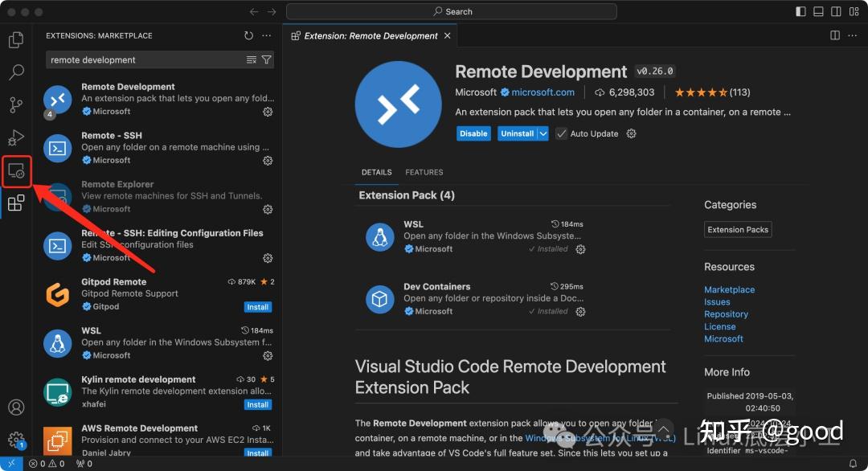Collapse the editor section with the chevron icon
The height and width of the screenshot is (471, 868).
click(x=664, y=428)
